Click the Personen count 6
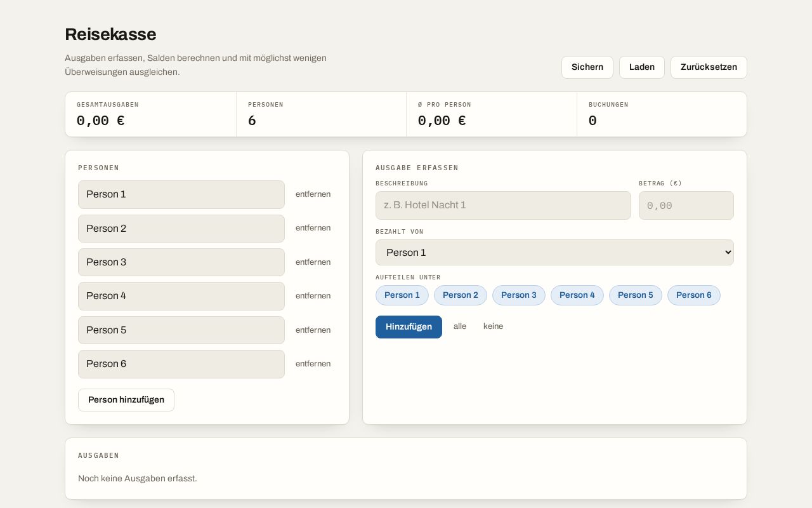The image size is (812, 508). pyautogui.click(x=252, y=121)
